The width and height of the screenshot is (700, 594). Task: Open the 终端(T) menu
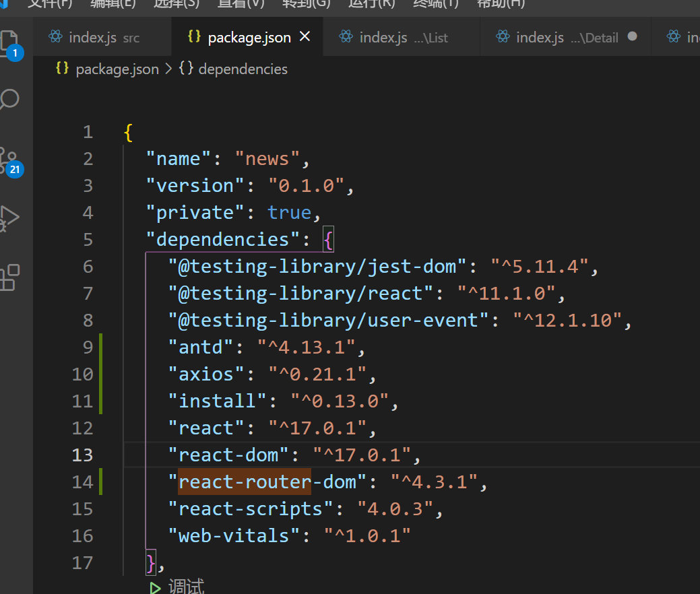(x=435, y=3)
